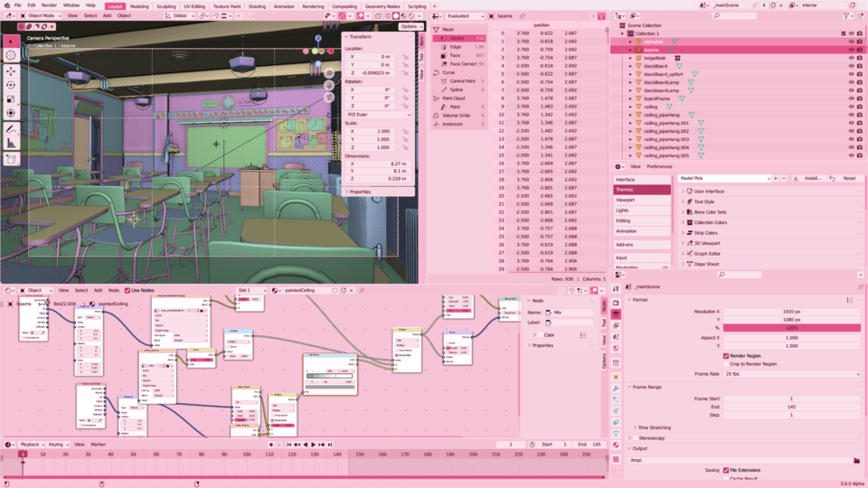Open the Shading workspace tab

[256, 6]
